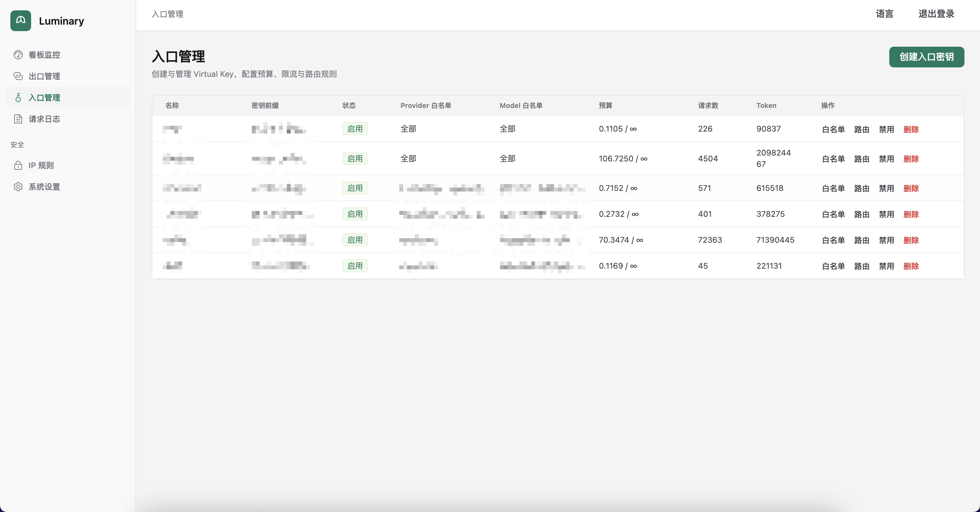980x512 pixels.
Task: Open 系统设置 gear icon
Action: pos(18,187)
